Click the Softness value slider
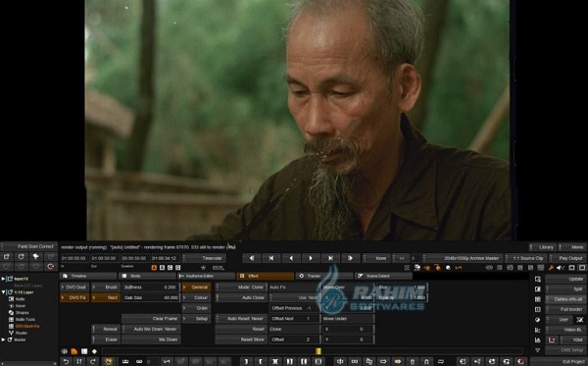This screenshot has height=366, width=588. (x=151, y=288)
